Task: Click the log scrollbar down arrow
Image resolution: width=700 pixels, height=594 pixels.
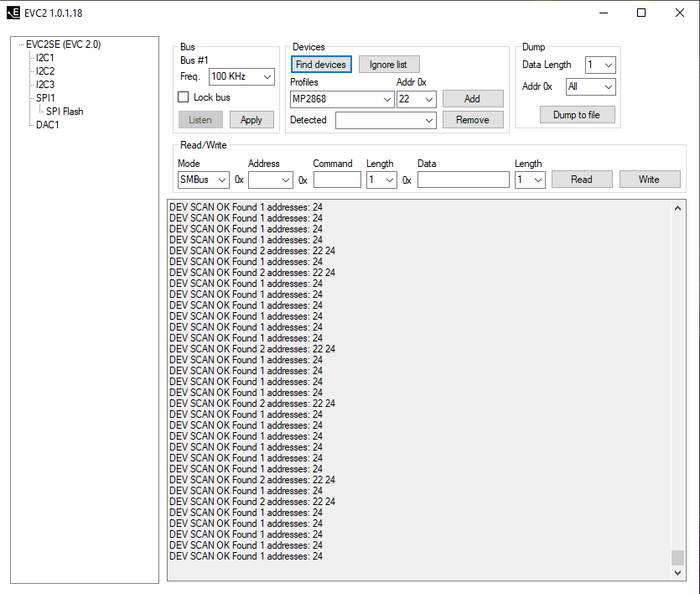Action: pos(677,572)
